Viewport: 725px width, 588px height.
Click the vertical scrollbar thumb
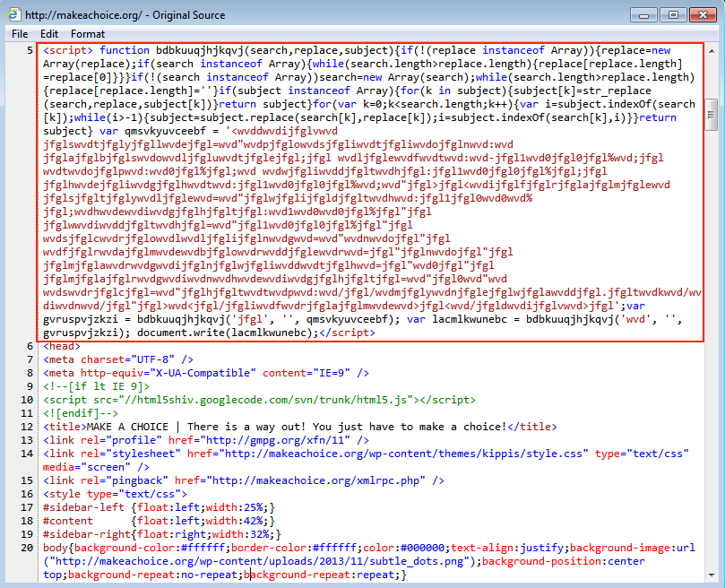[x=712, y=114]
